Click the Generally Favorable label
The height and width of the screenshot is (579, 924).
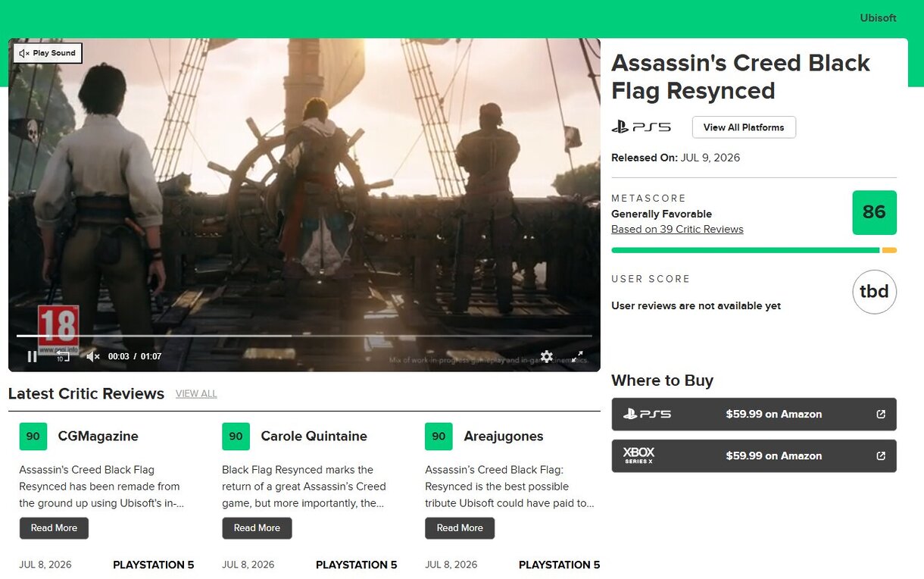(661, 214)
